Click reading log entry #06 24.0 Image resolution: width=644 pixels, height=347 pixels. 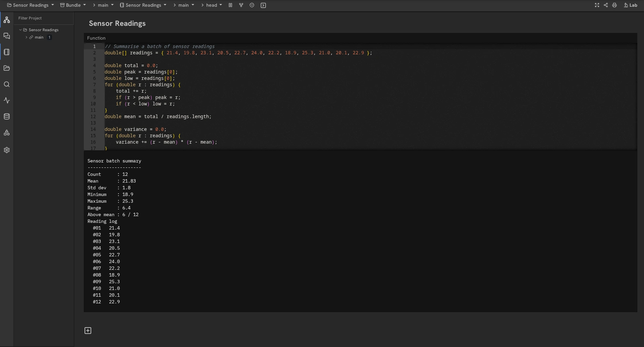[106, 262]
